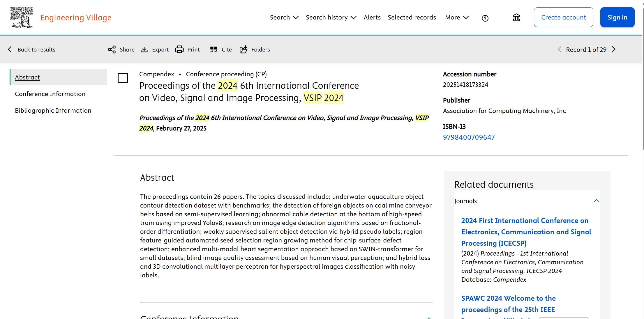Screen dimensions: 644x319
Task: Click the publisher Association for Computing Machinery, Inc
Action: click(504, 111)
